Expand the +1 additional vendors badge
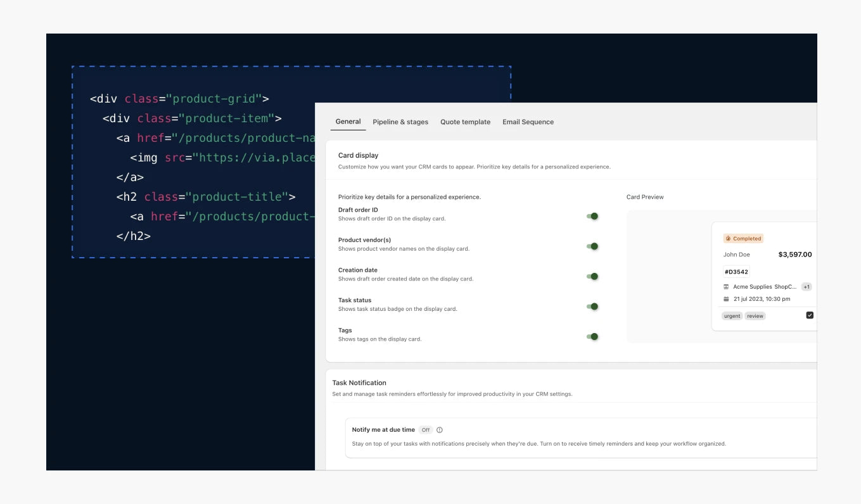 pyautogui.click(x=806, y=287)
